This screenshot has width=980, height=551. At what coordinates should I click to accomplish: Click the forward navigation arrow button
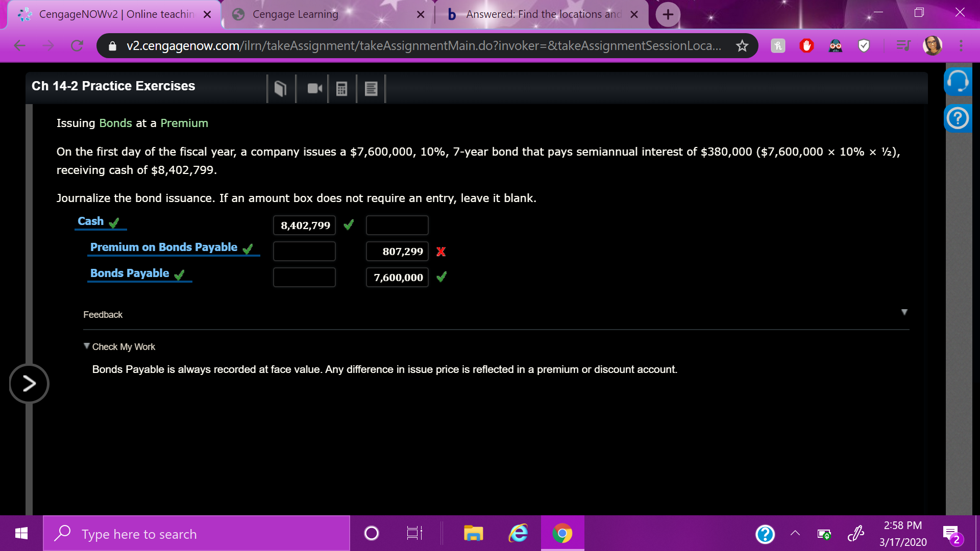(27, 384)
